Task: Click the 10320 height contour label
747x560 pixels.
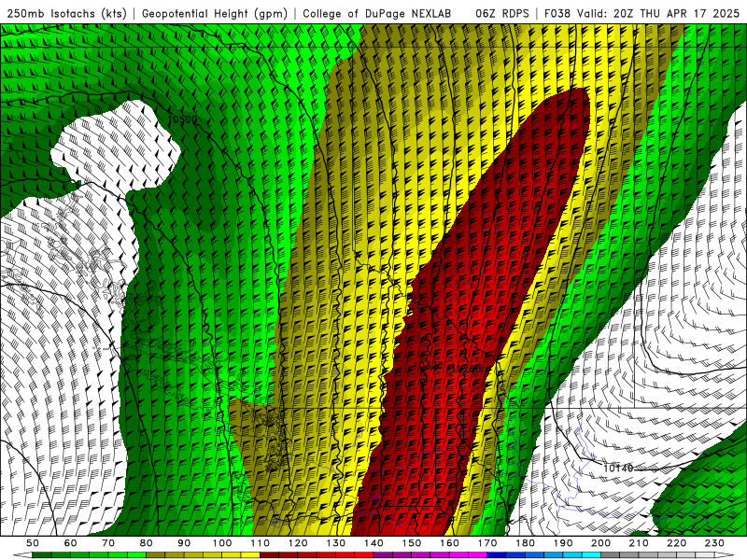Action: pos(429,366)
